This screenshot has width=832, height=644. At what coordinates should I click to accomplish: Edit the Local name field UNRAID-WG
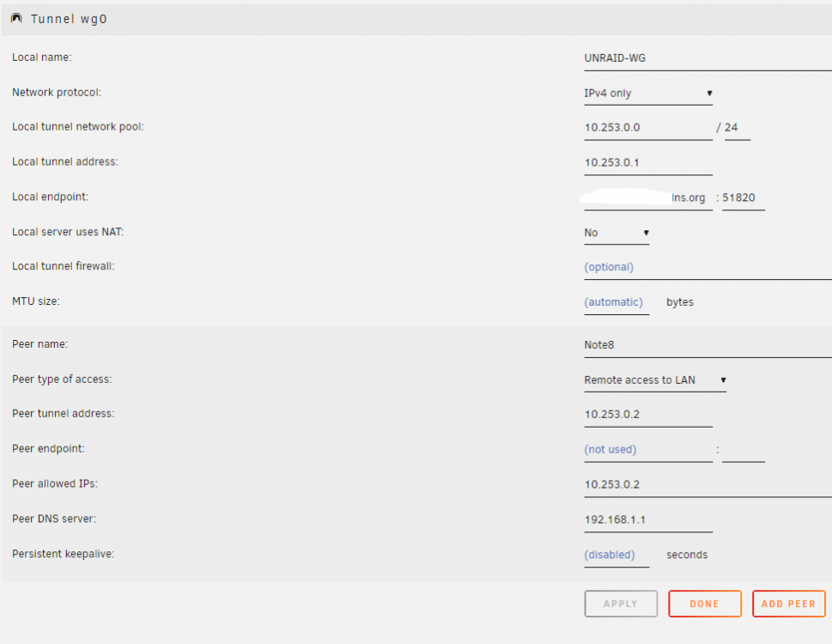[x=708, y=58]
